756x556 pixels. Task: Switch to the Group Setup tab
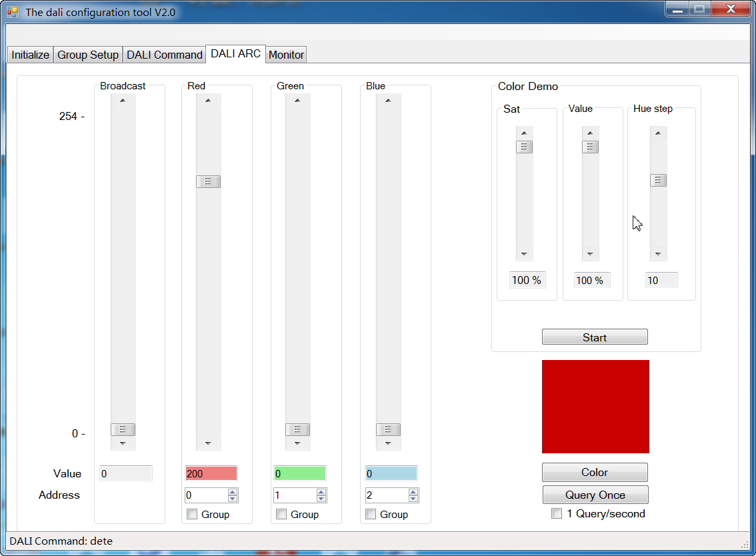point(88,55)
